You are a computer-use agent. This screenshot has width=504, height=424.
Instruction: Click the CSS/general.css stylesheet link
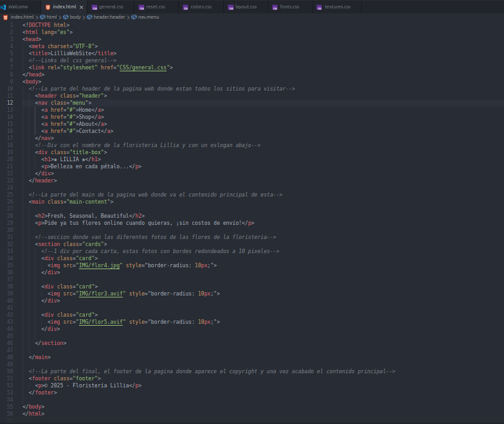tap(145, 67)
